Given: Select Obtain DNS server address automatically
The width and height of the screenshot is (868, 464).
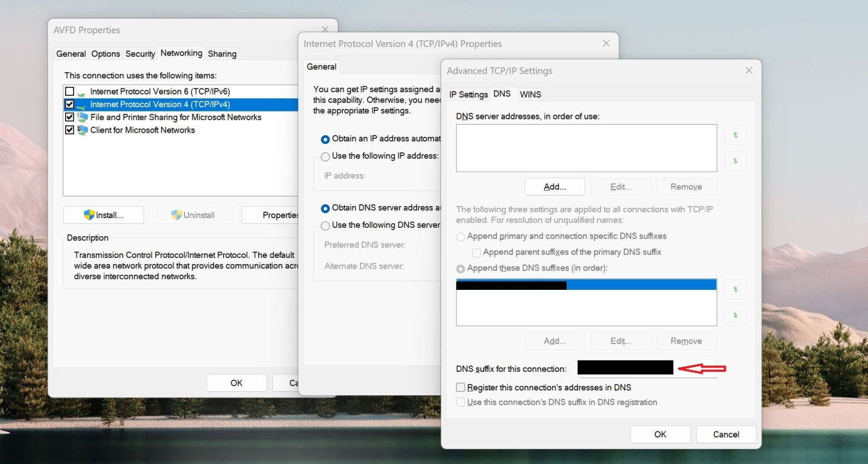Looking at the screenshot, I should (325, 208).
